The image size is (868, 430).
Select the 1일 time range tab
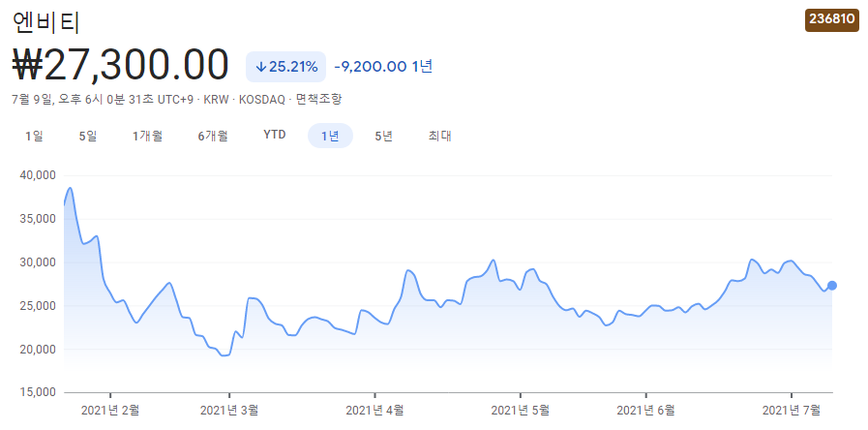click(34, 136)
